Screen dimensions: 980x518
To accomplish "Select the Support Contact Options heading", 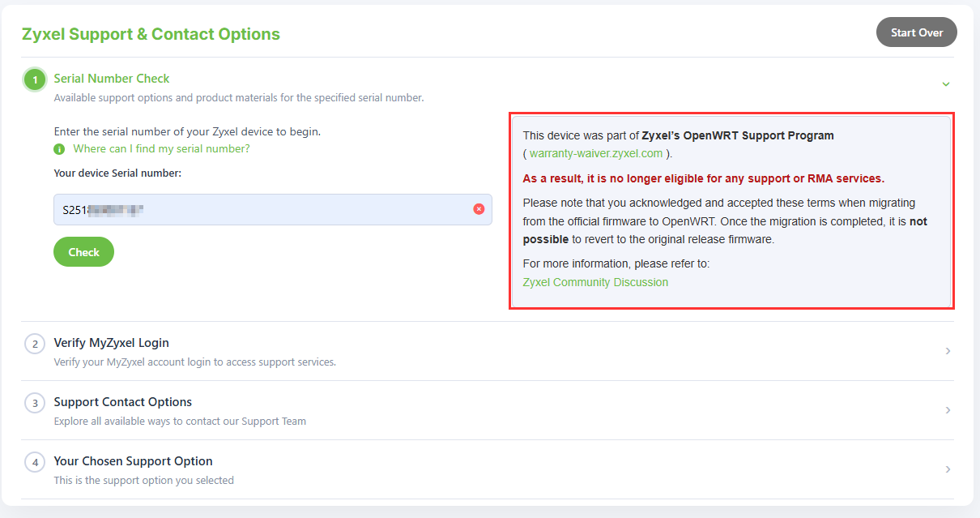I will point(122,402).
